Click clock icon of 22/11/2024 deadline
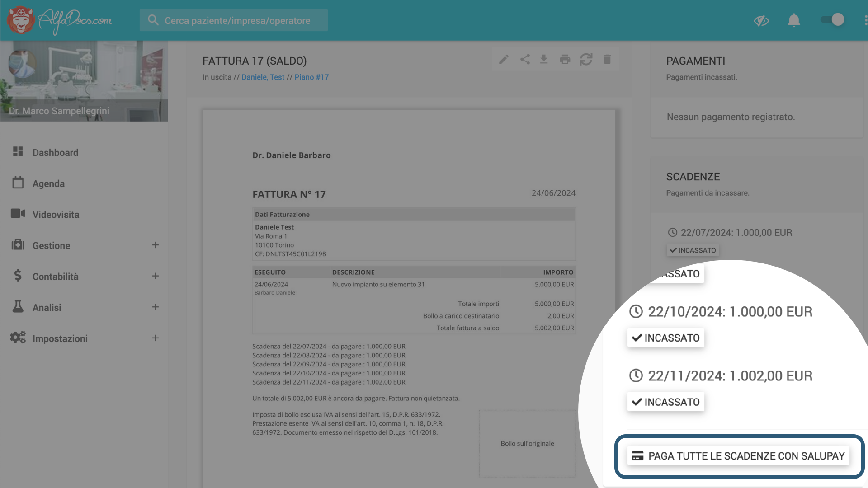The image size is (868, 488). point(636,375)
